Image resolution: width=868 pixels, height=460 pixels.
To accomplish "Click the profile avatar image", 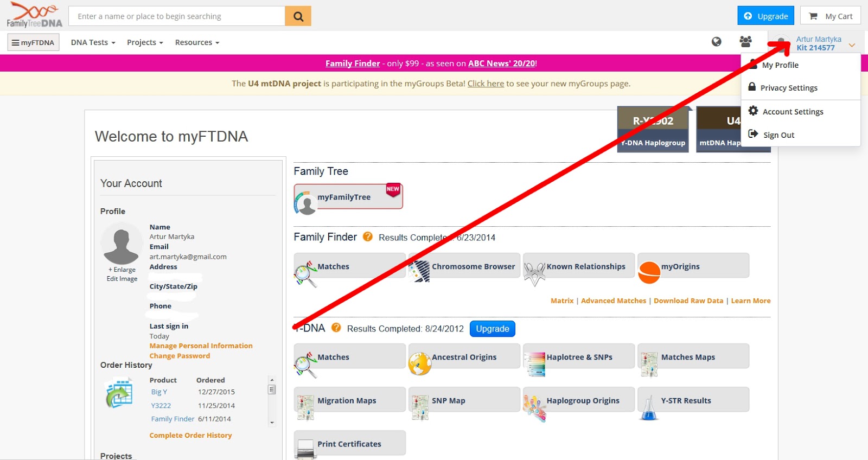I will [x=122, y=244].
